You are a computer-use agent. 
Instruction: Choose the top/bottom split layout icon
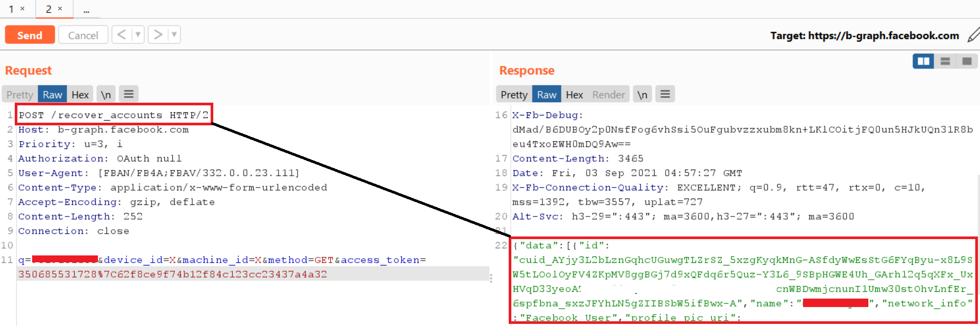click(945, 61)
